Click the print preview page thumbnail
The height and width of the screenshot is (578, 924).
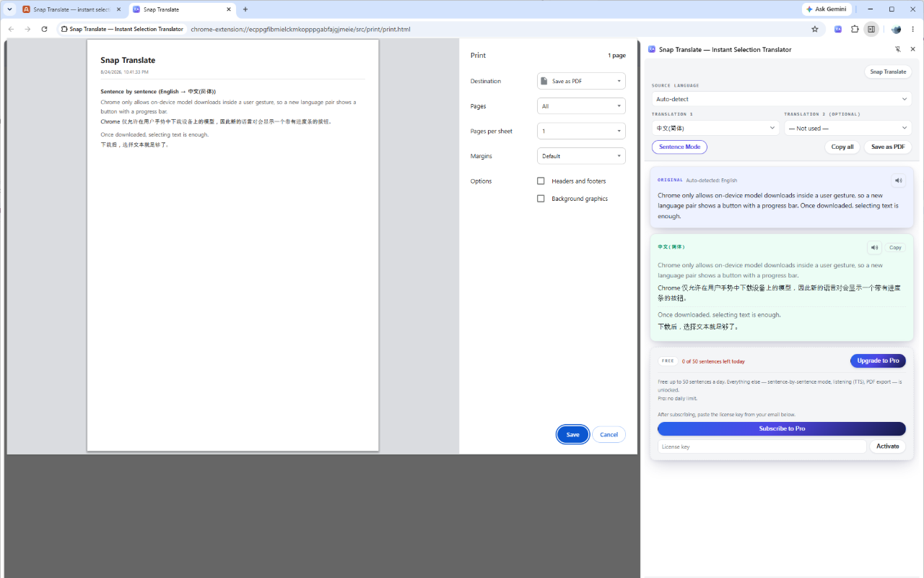tap(232, 245)
